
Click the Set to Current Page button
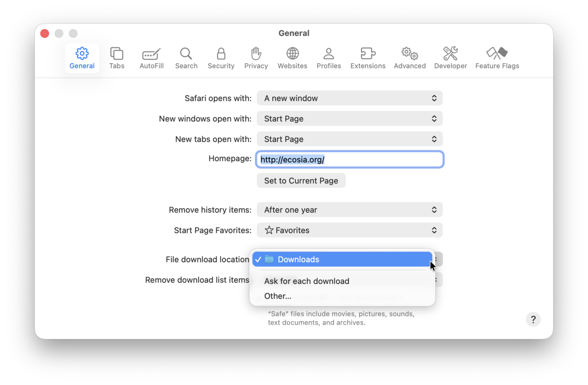coord(301,181)
